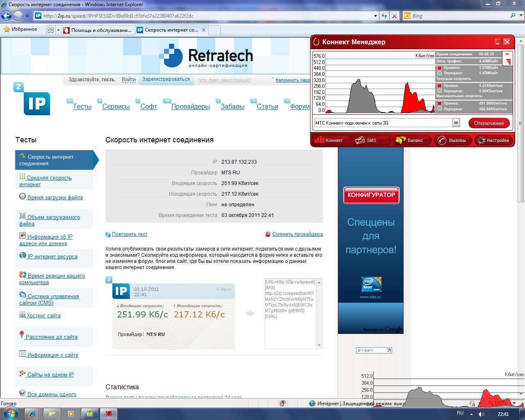Open the Quick Tabs grid icon

(x=50, y=30)
